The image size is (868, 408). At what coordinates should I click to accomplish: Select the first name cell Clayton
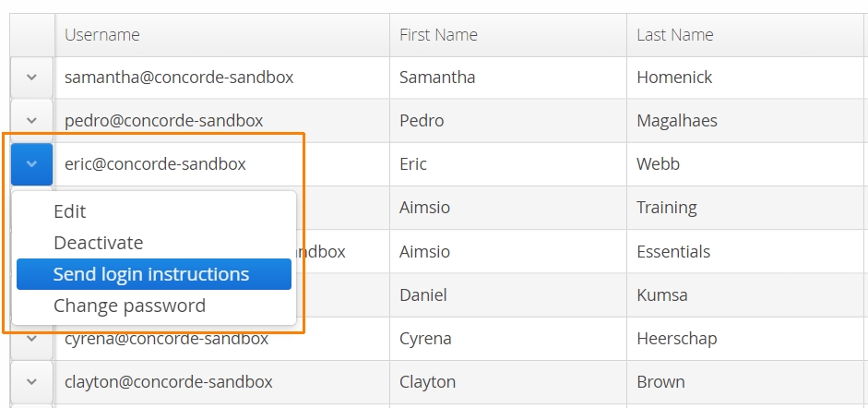pyautogui.click(x=508, y=382)
